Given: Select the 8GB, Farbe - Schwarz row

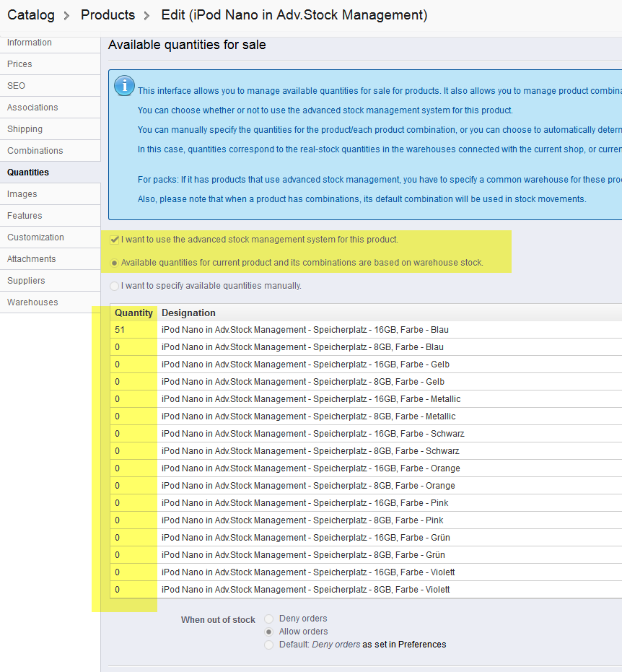Looking at the screenshot, I should click(x=366, y=451).
